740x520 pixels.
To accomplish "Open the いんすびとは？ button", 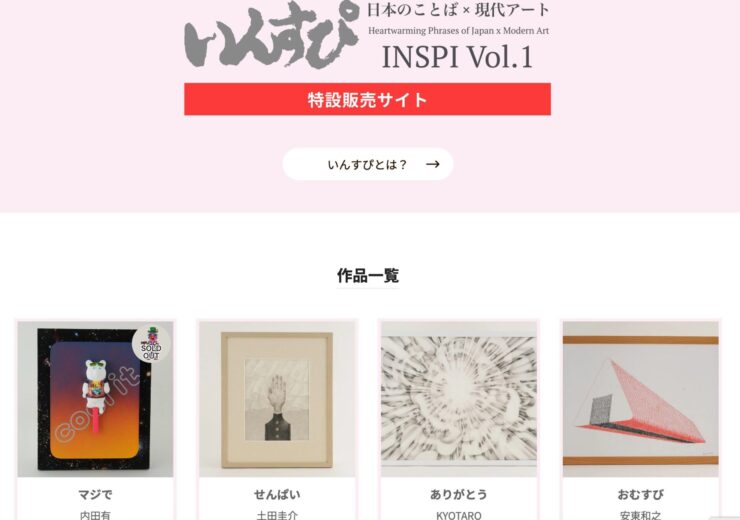I will [x=368, y=164].
